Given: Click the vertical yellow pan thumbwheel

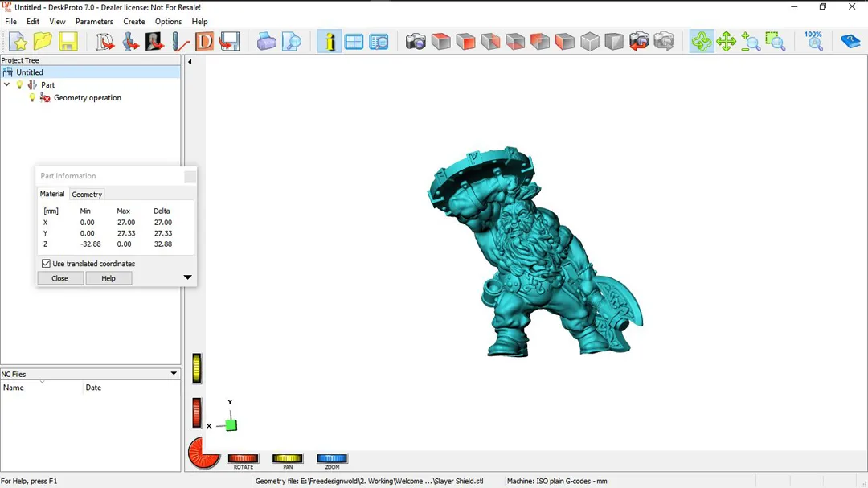Looking at the screenshot, I should [x=197, y=368].
